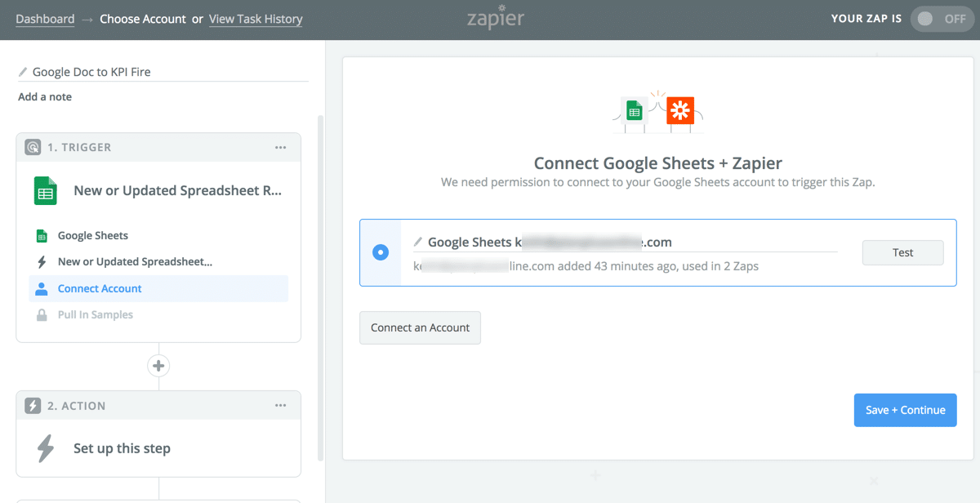This screenshot has width=980, height=503.
Task: Open New or Updated Spreadsheet R... trigger title
Action: coord(177,190)
